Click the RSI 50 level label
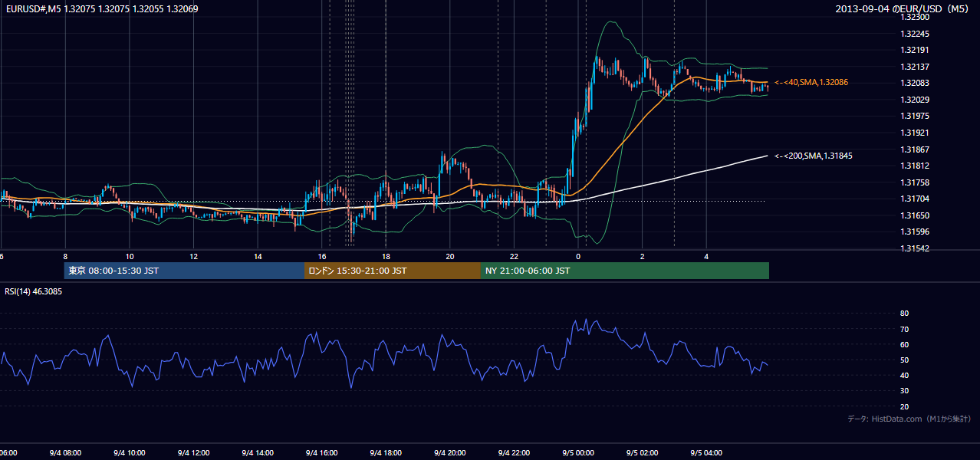The image size is (980, 460). (x=904, y=360)
